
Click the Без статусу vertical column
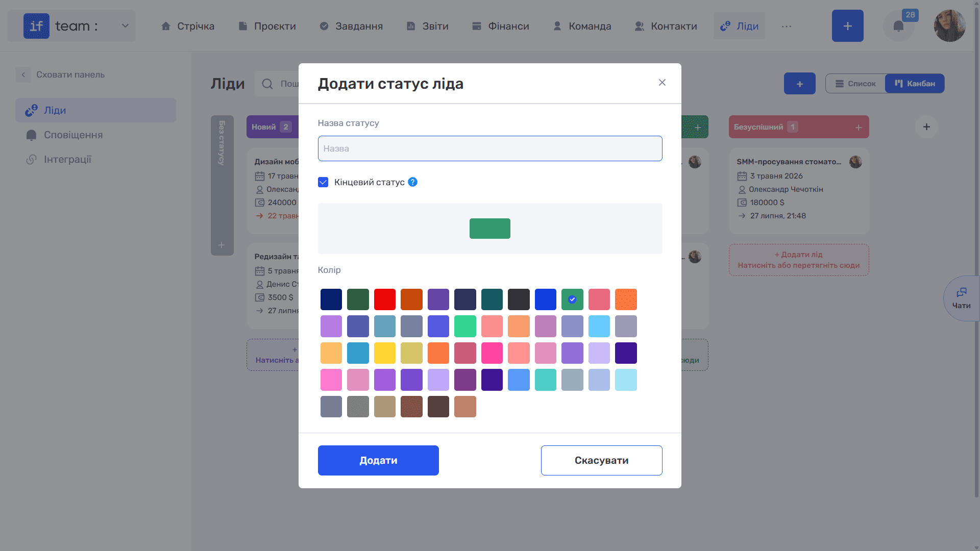tap(222, 185)
